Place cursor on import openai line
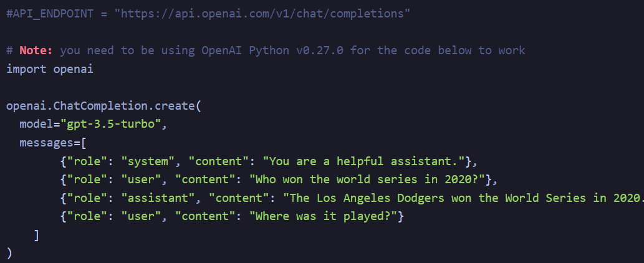Image resolution: width=644 pixels, height=263 pixels. 50,69
